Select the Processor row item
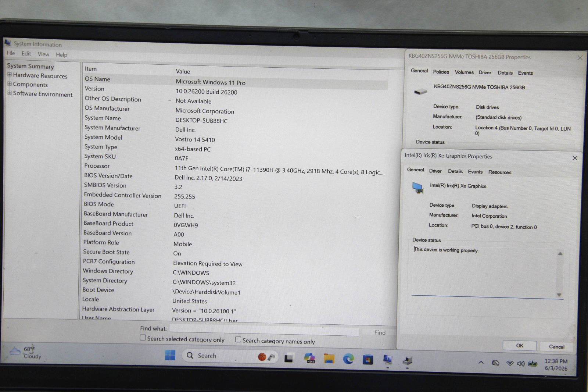The image size is (588, 392). [97, 166]
